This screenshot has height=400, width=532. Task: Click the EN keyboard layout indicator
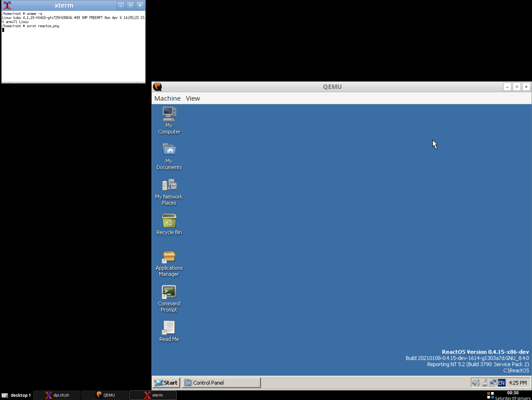point(501,383)
